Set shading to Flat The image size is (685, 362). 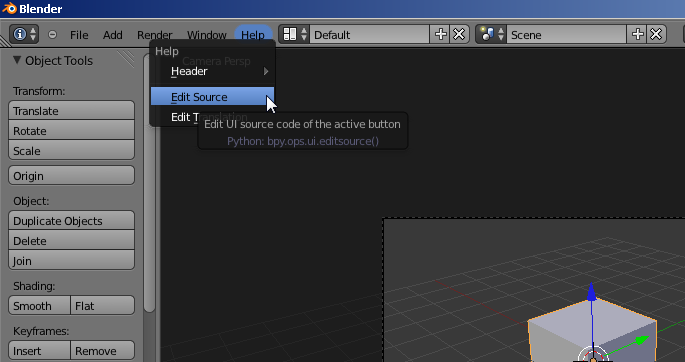[x=103, y=306]
